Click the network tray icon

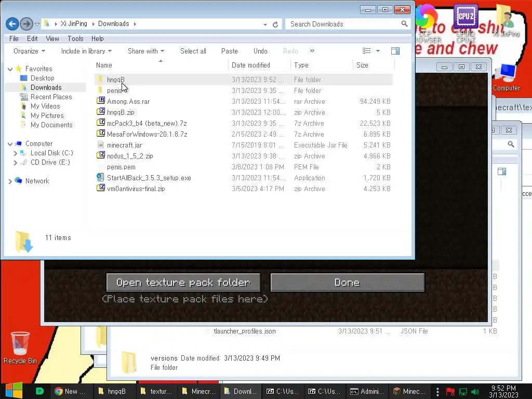(463, 392)
